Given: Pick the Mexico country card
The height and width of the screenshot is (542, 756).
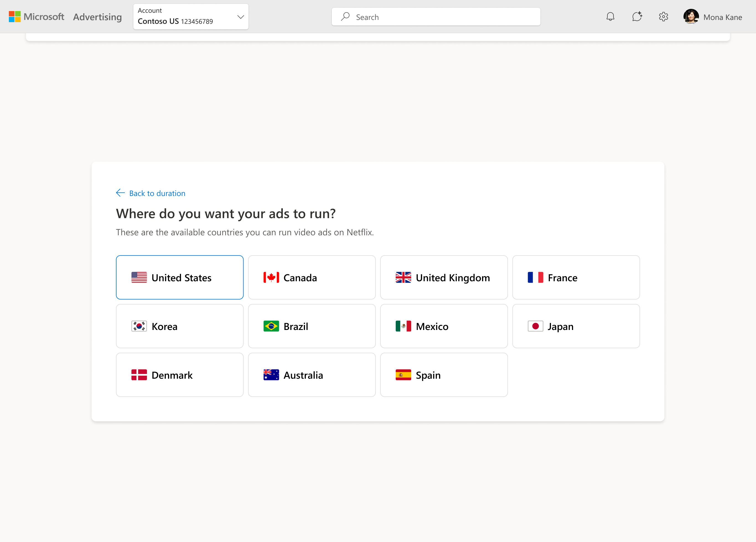Looking at the screenshot, I should [444, 326].
